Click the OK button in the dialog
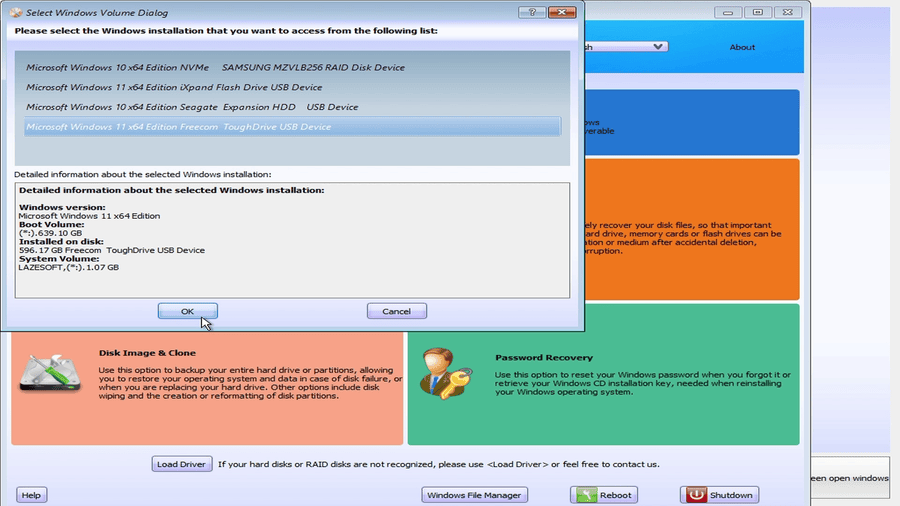The height and width of the screenshot is (506, 900). (x=188, y=311)
